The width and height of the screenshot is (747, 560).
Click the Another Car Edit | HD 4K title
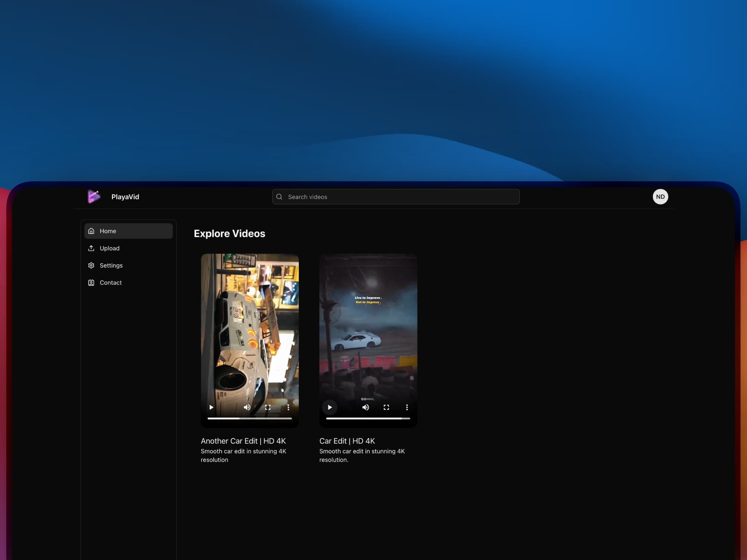point(243,441)
